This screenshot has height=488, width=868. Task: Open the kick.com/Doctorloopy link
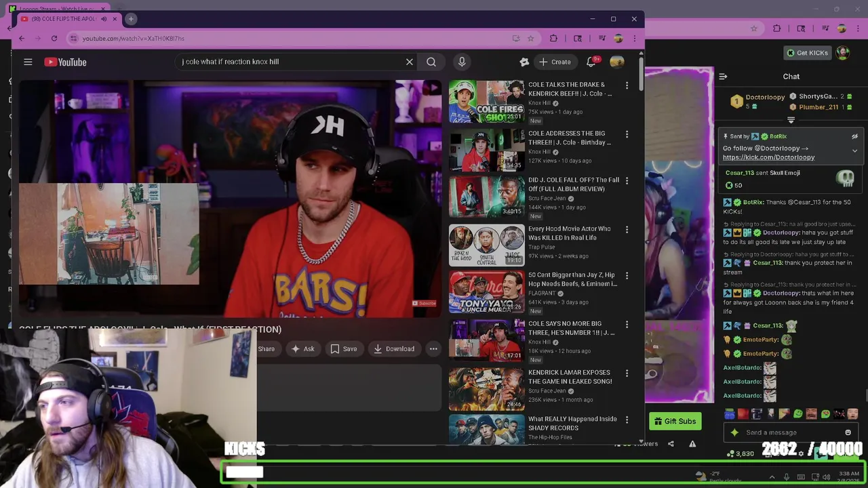coord(768,157)
